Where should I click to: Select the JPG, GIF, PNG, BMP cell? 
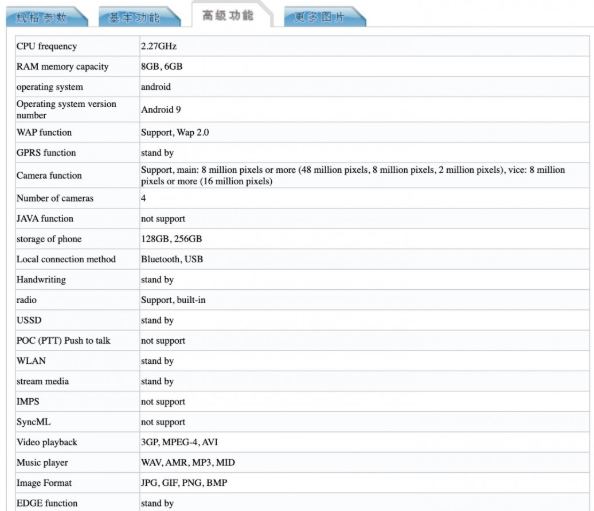click(364, 483)
